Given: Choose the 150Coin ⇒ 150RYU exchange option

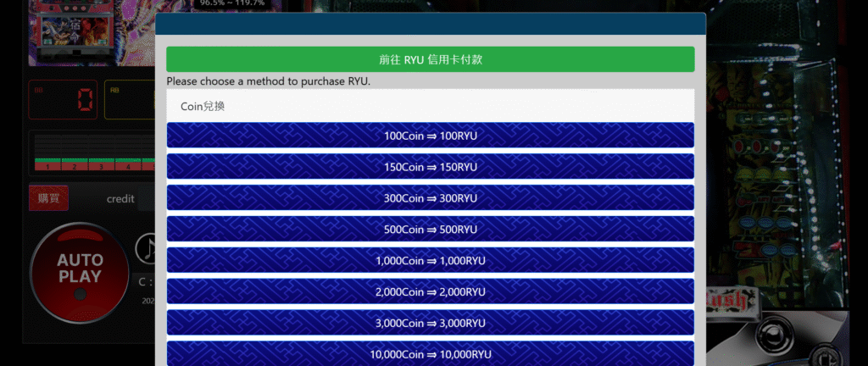Looking at the screenshot, I should (x=430, y=167).
